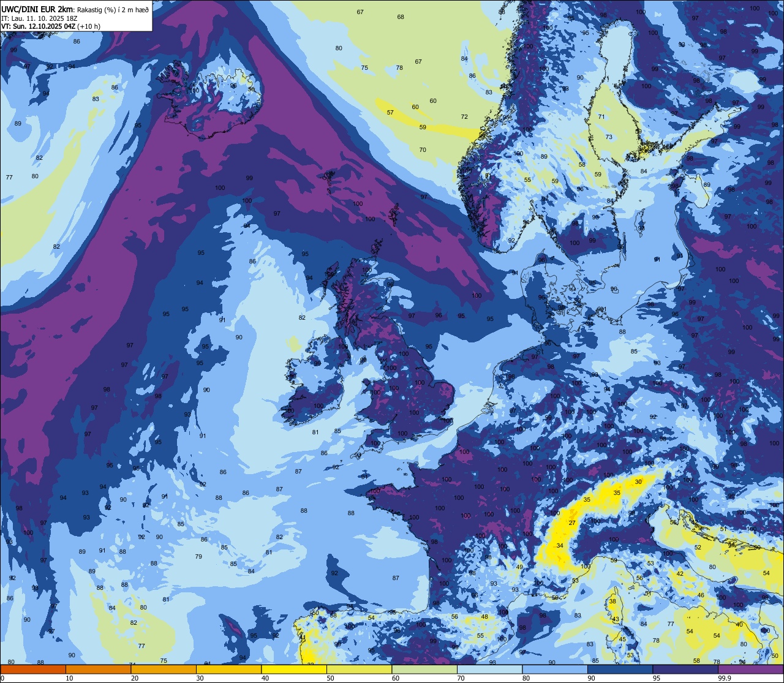
Task: Click the '10' legend tick label
Action: [x=69, y=678]
